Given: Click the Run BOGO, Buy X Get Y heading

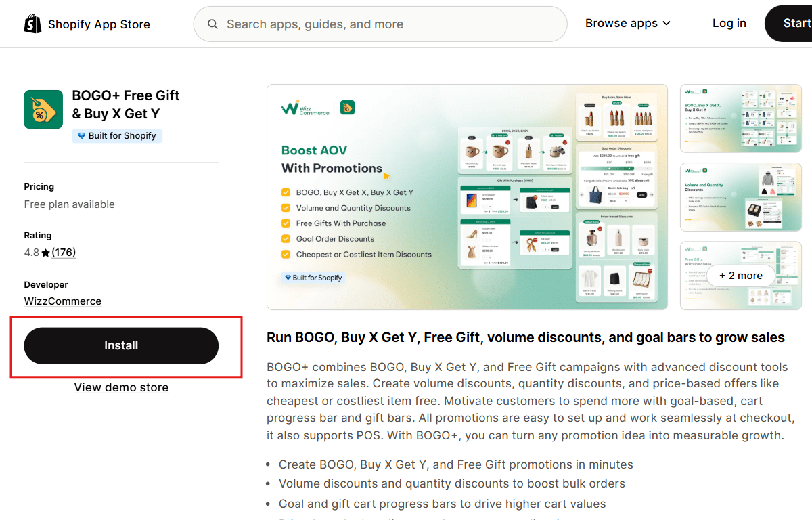Looking at the screenshot, I should pos(526,337).
